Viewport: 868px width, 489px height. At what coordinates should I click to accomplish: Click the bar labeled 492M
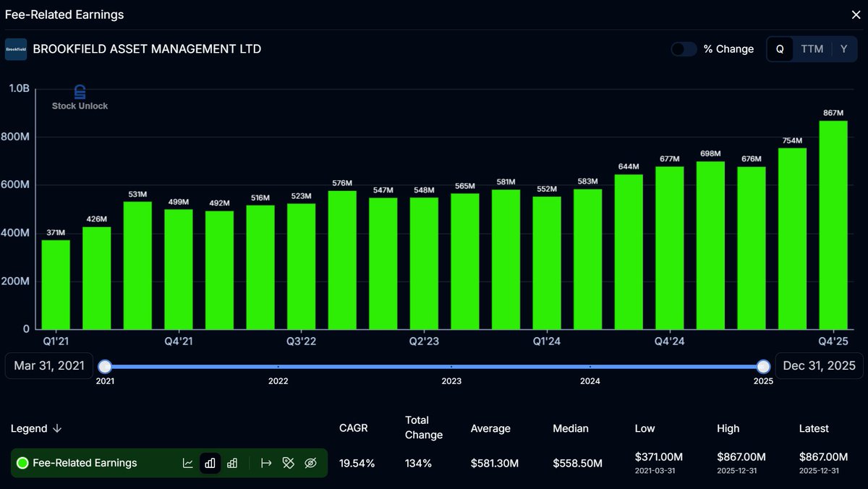219,271
